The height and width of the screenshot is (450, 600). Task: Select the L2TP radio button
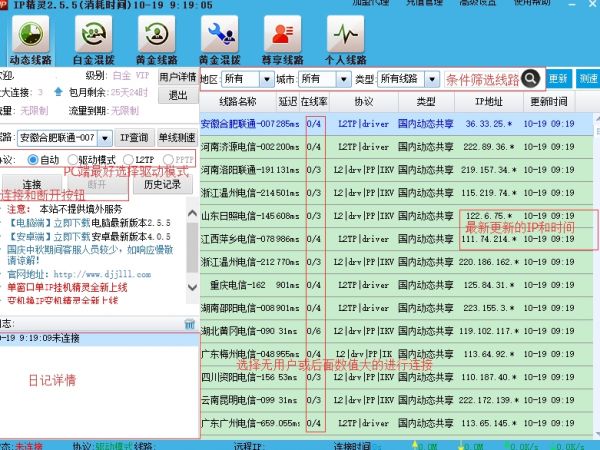[128, 160]
